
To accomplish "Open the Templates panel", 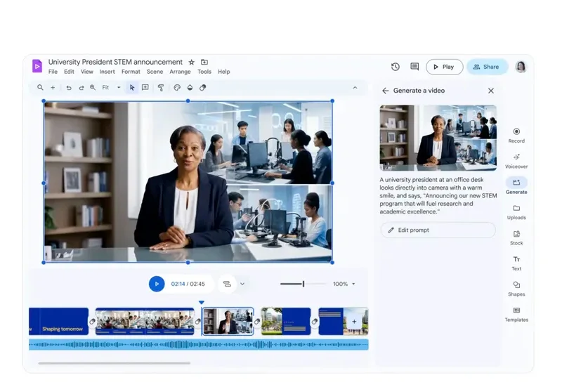I will tap(516, 314).
